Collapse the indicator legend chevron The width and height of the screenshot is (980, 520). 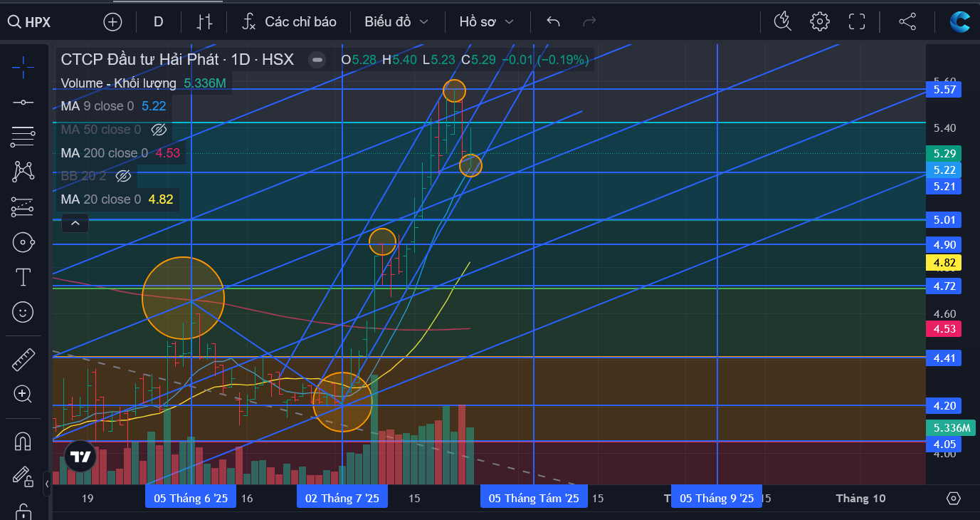point(75,223)
